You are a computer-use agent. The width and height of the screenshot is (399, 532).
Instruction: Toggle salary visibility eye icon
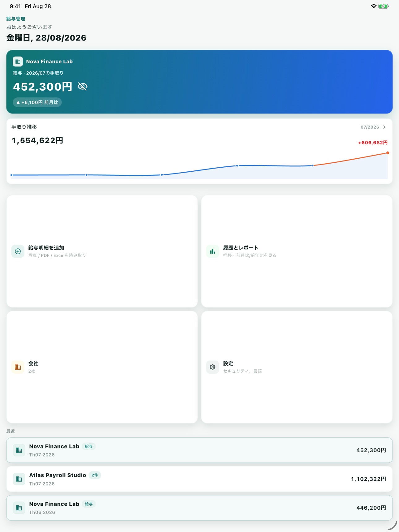(83, 87)
